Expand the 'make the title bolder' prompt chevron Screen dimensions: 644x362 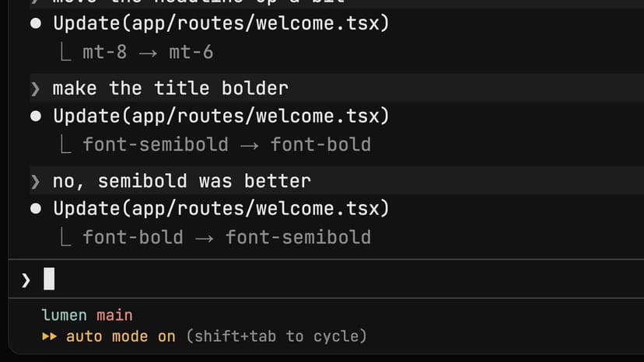35,89
